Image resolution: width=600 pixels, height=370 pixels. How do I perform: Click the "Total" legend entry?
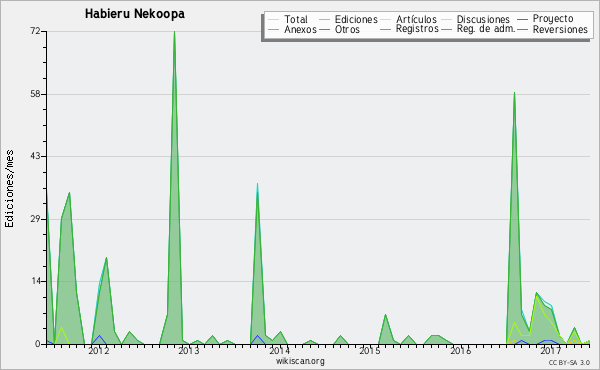(296, 19)
